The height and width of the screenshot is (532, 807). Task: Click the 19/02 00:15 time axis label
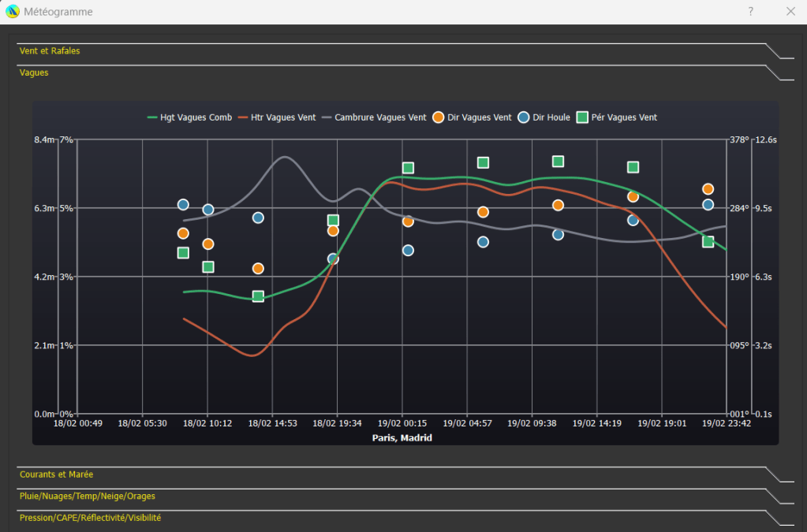[x=402, y=423]
